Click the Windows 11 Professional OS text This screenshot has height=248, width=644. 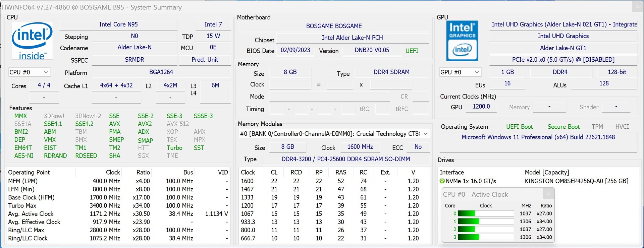(x=538, y=137)
